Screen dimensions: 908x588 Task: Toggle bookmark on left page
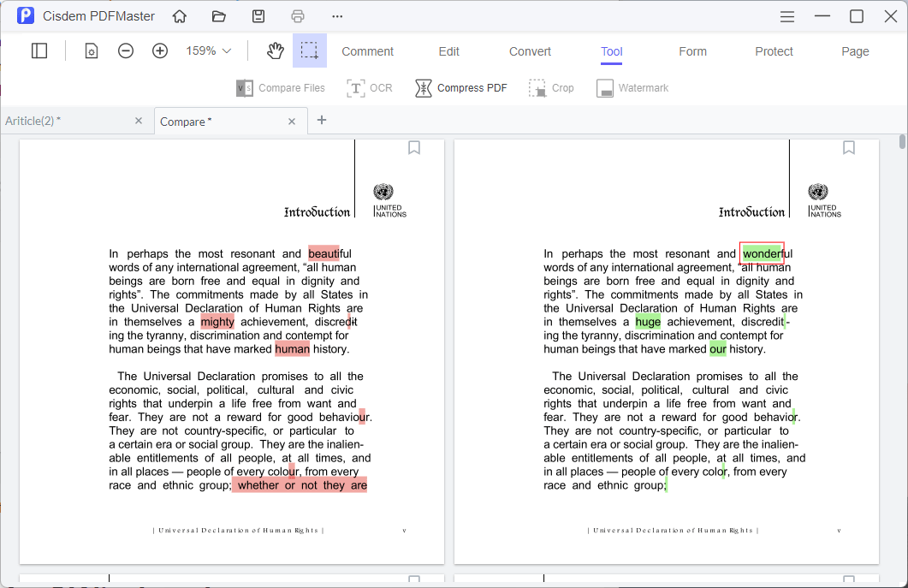pos(414,148)
